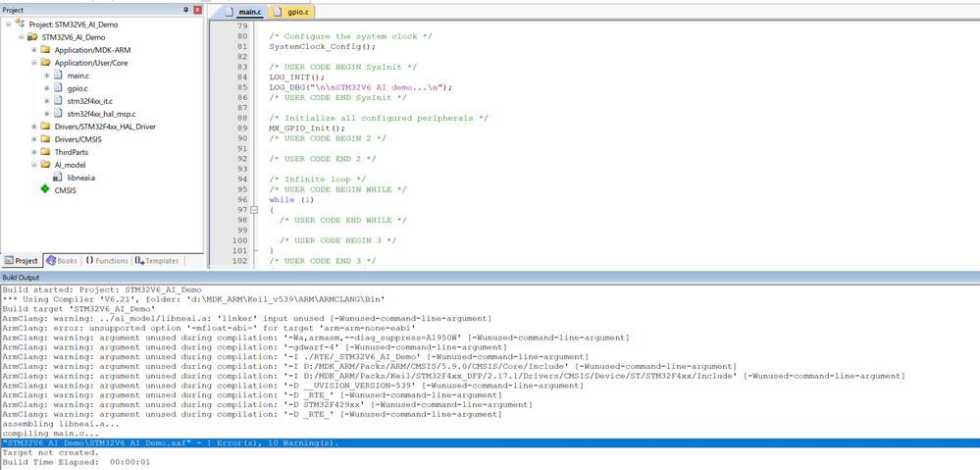Expand stm32f4xx_hal_msp.c dependencies in the tree
Viewport: 980px width, 470px height.
click(47, 114)
